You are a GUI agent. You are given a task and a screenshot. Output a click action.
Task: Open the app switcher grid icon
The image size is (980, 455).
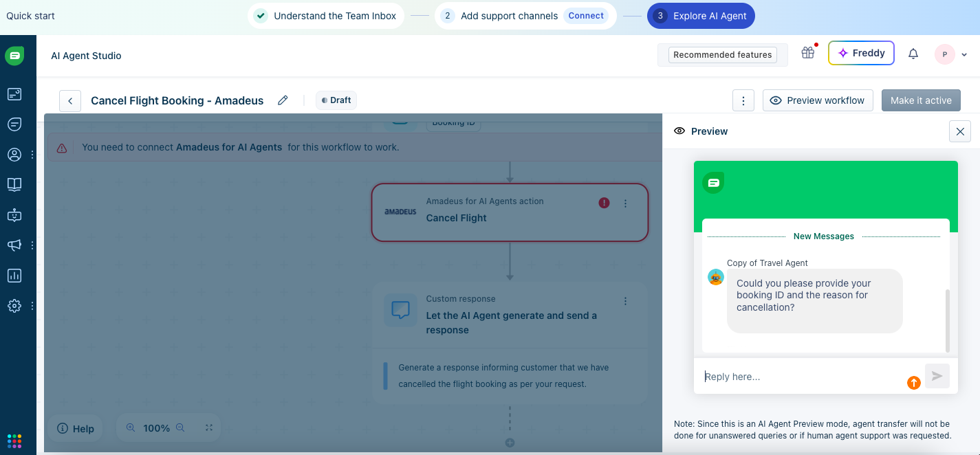[x=14, y=440]
